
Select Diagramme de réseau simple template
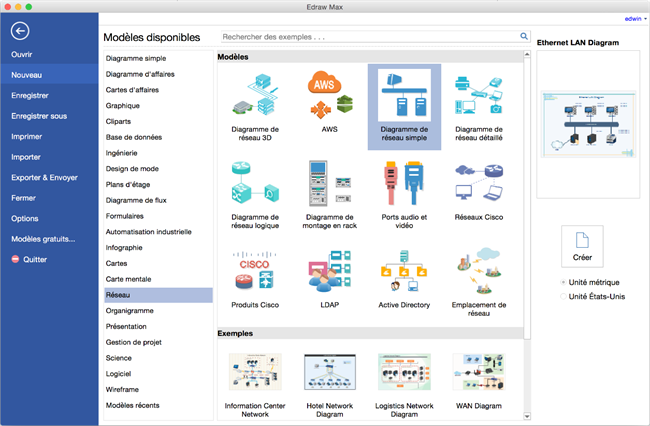point(404,107)
